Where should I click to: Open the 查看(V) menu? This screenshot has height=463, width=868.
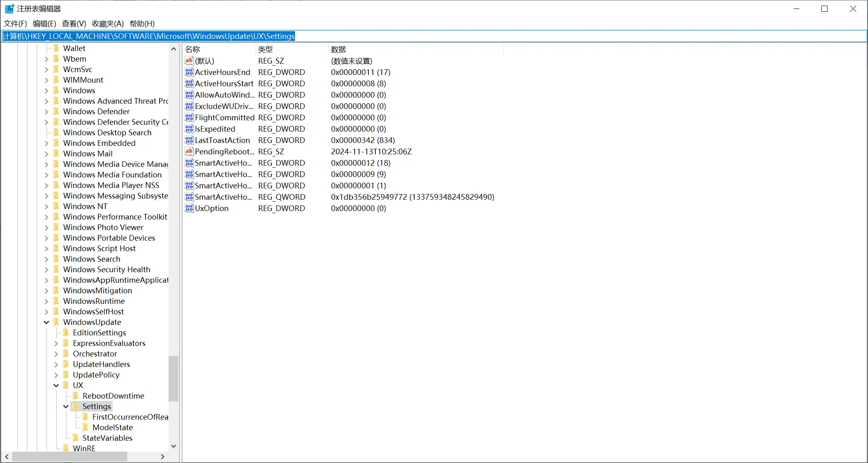[x=74, y=23]
